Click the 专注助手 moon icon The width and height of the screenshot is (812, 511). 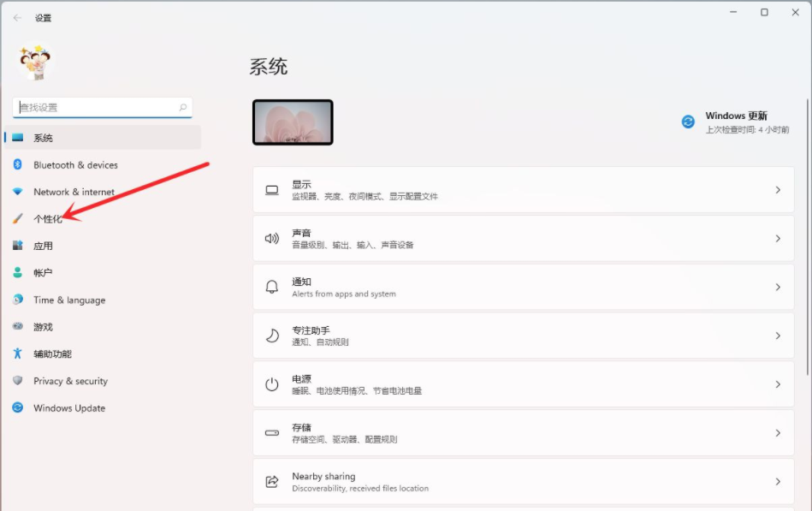tap(272, 336)
